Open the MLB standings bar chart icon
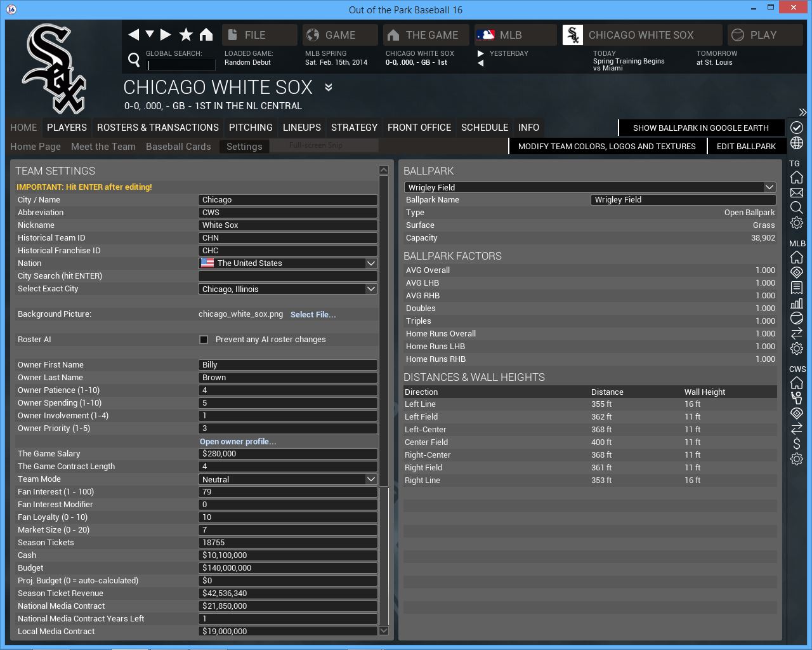This screenshot has width=812, height=650. click(797, 303)
